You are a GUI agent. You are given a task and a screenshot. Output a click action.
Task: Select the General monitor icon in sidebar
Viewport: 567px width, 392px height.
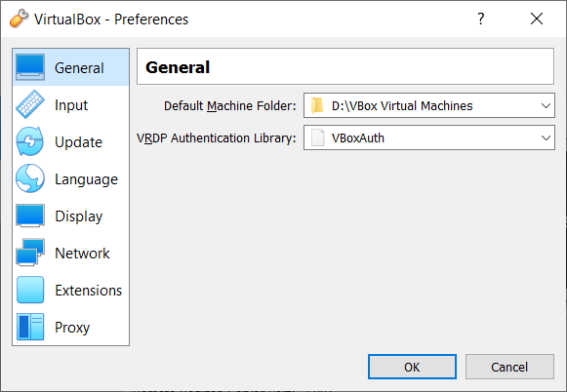30,67
